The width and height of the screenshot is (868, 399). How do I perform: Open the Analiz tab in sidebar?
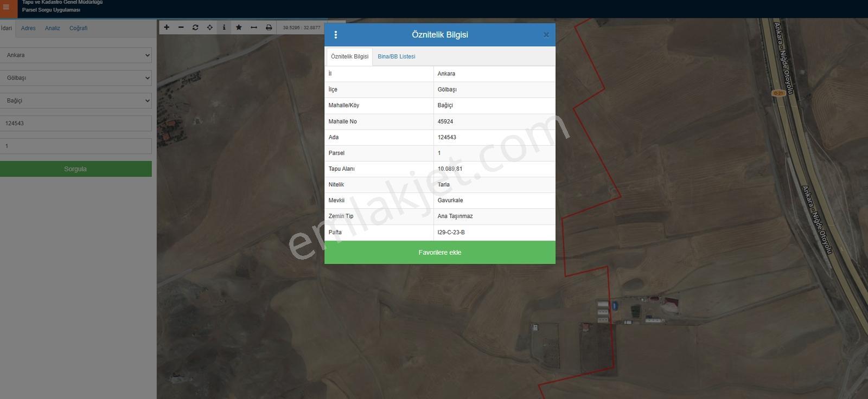pos(53,28)
